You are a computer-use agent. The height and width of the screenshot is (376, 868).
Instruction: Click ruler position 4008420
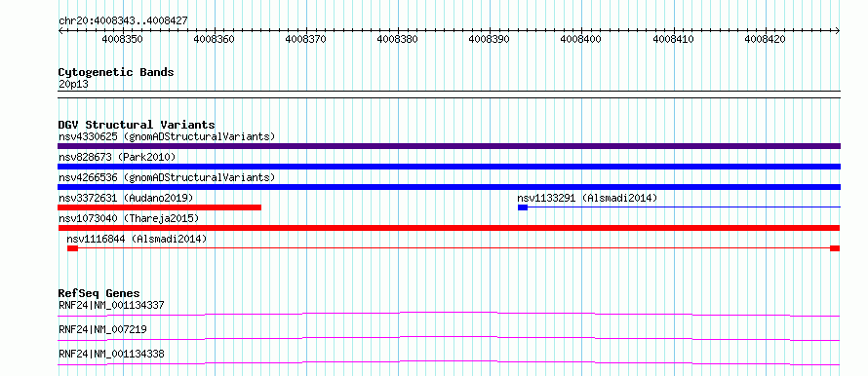(766, 40)
